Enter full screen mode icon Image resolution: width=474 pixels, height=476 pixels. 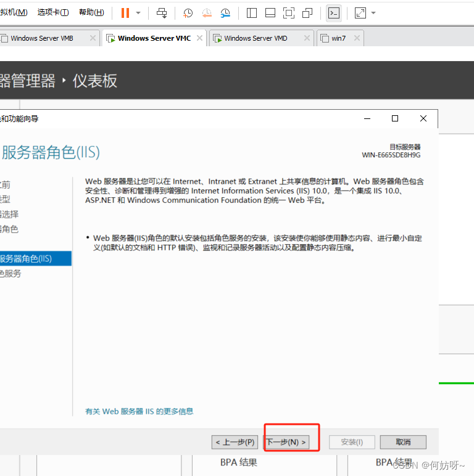point(288,13)
